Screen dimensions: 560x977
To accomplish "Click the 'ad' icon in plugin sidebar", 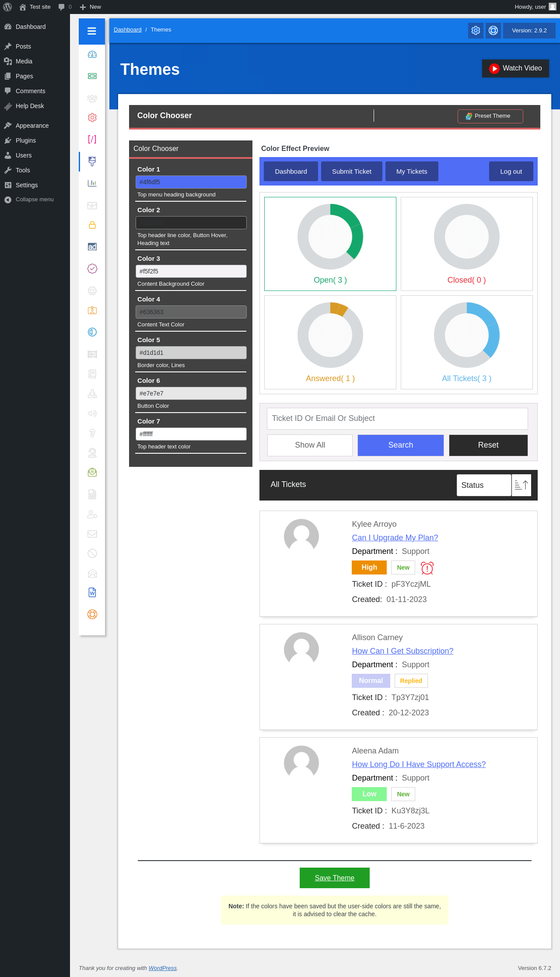I will coord(92,247).
